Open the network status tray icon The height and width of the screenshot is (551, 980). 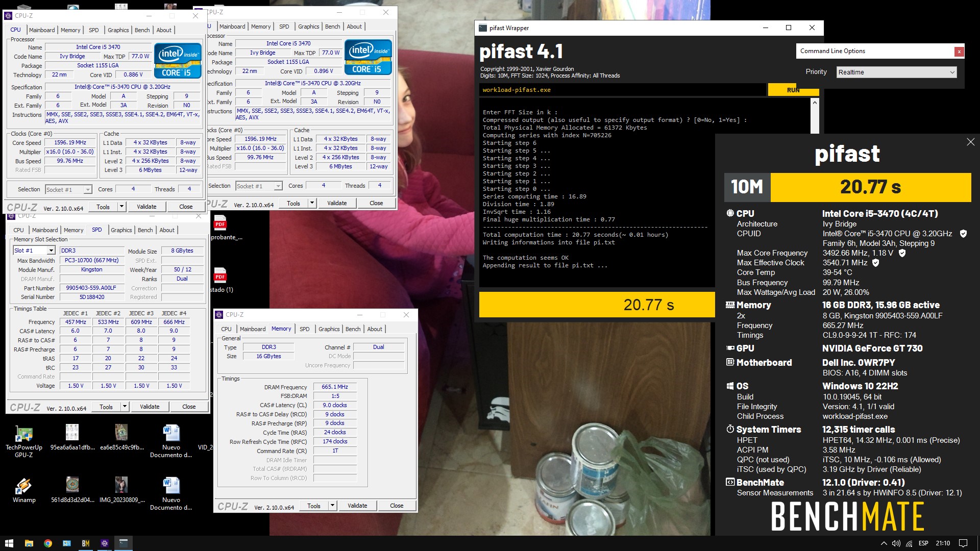click(x=909, y=543)
